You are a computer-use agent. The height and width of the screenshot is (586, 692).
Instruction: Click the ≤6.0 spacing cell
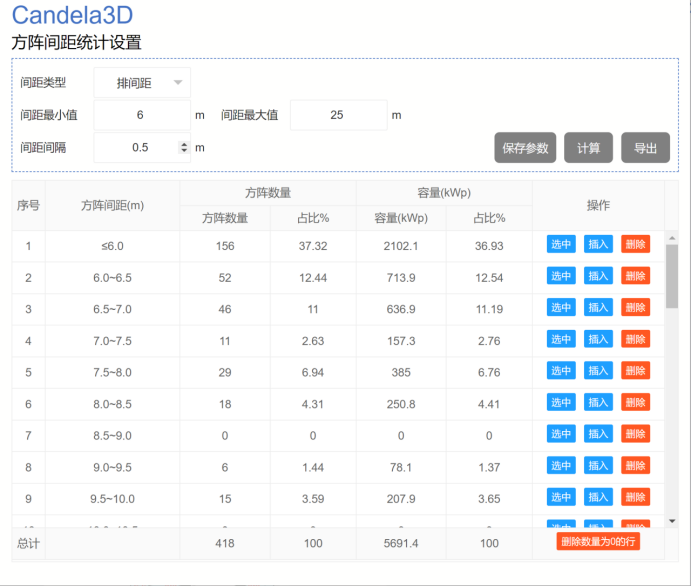112,246
